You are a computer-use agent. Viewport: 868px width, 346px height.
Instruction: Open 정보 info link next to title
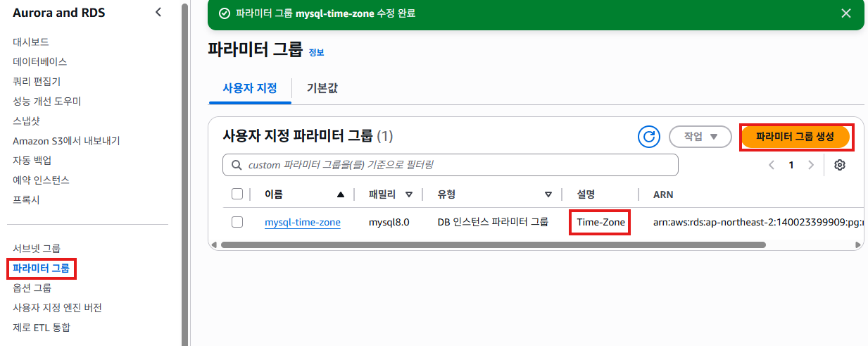click(x=317, y=52)
